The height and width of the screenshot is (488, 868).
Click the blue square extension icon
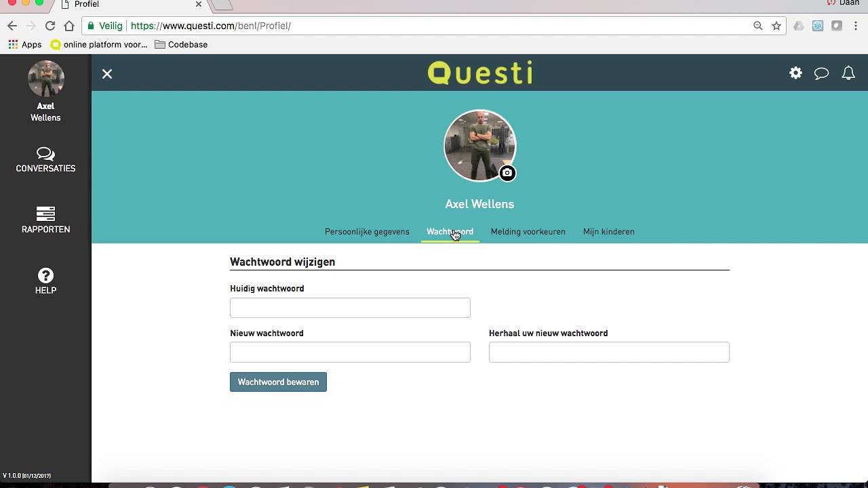tap(818, 26)
